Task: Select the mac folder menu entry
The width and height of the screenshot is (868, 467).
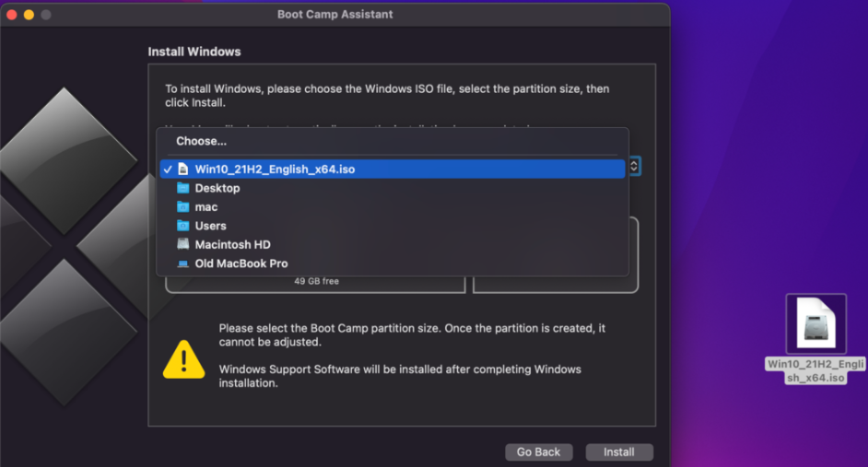Action: click(393, 207)
